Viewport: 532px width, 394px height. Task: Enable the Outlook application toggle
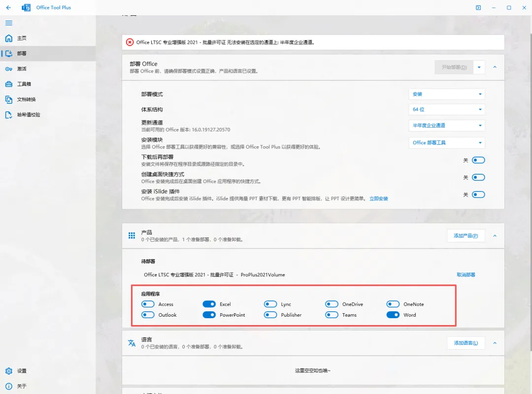pyautogui.click(x=148, y=315)
